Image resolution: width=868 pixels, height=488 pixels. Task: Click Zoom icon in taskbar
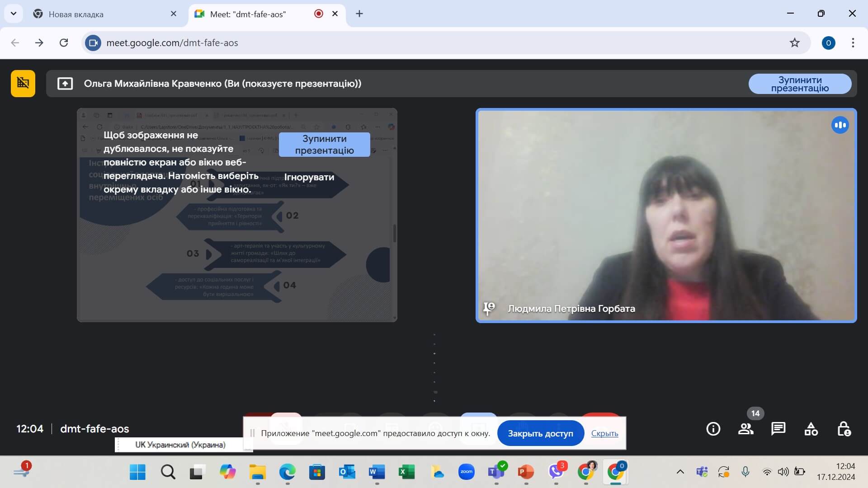click(x=466, y=472)
